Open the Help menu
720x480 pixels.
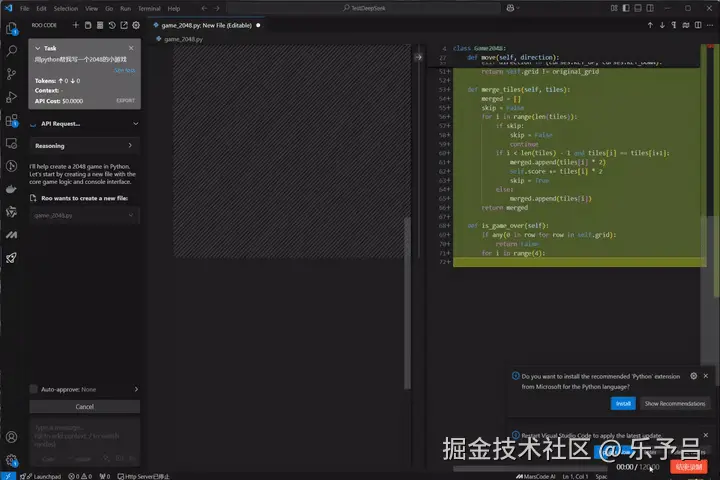coord(174,8)
